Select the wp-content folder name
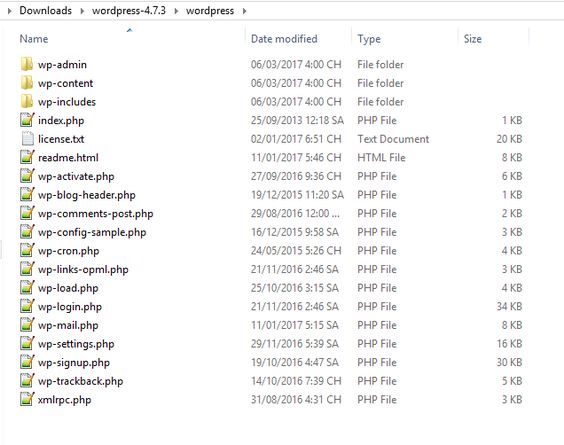 coord(65,83)
